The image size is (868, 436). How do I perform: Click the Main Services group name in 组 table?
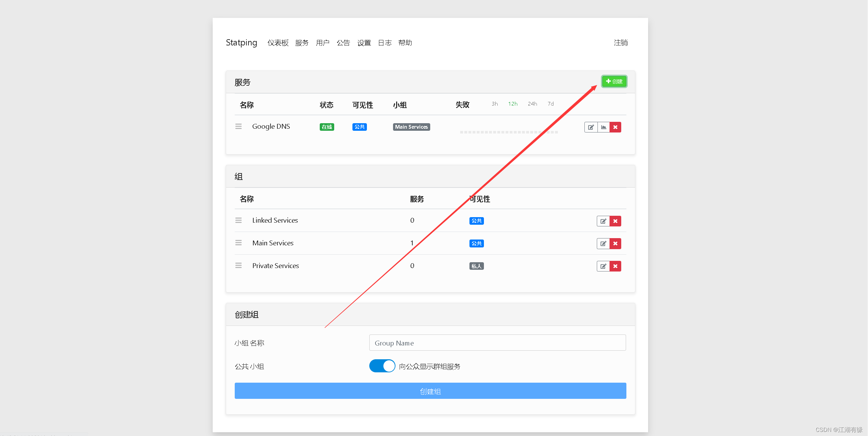pos(273,243)
